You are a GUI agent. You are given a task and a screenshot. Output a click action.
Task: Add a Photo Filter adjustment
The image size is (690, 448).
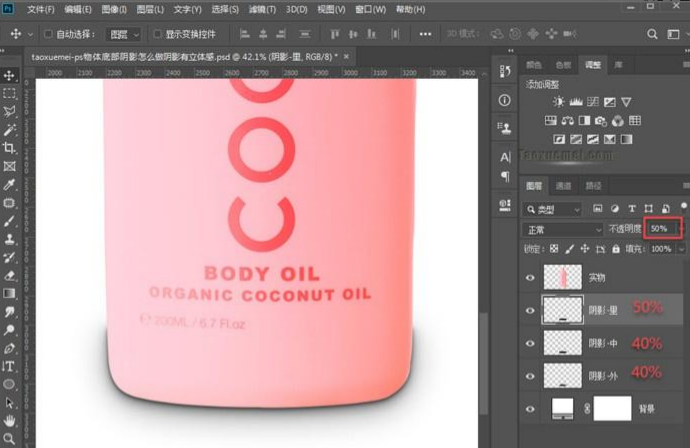(601, 121)
